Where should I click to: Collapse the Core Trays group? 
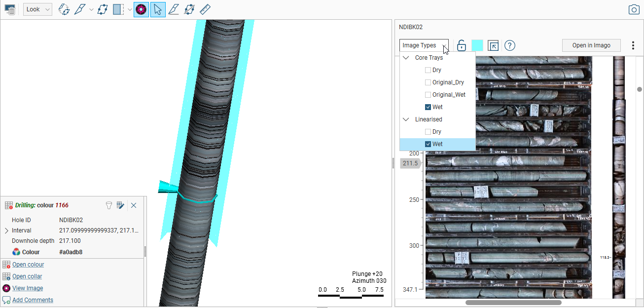click(x=406, y=58)
